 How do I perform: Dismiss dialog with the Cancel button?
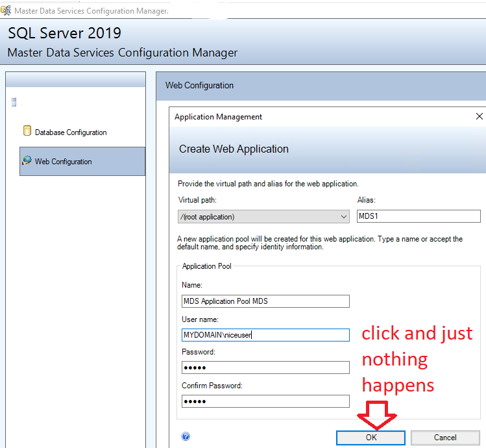445,438
